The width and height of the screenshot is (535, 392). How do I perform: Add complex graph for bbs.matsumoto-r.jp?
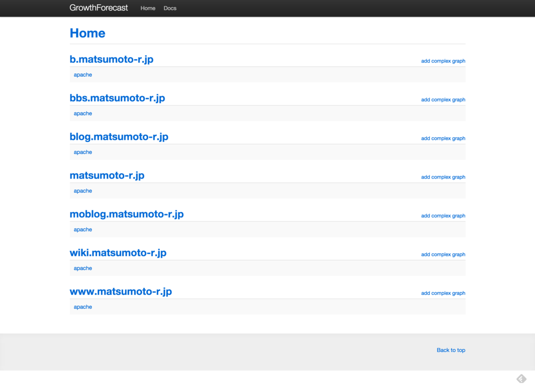click(443, 100)
